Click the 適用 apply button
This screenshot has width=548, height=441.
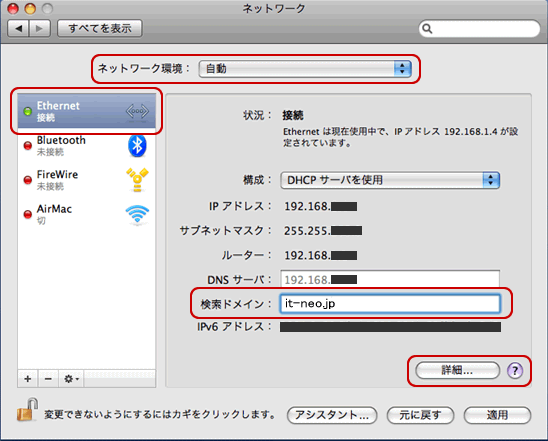coord(497,415)
